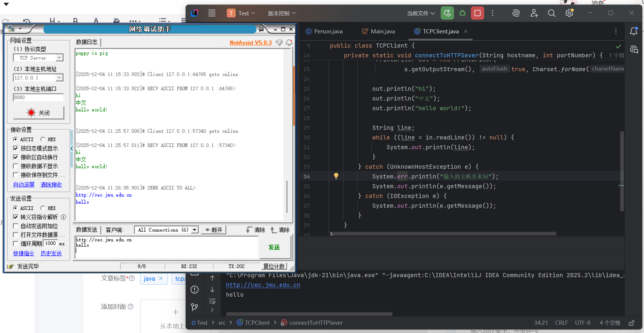
Task: Toggle 接收数据不显示 checkbox
Action: point(16,166)
